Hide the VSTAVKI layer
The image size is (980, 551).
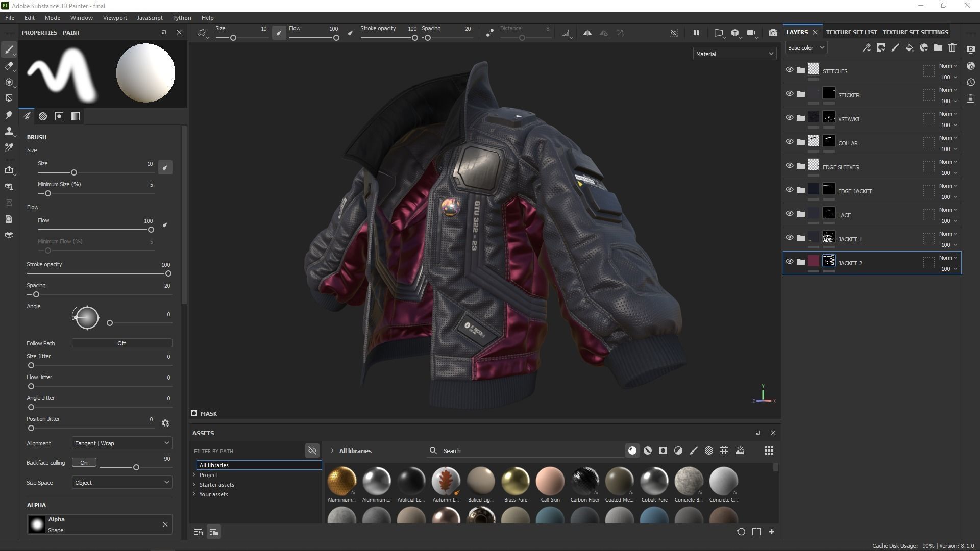(x=790, y=118)
